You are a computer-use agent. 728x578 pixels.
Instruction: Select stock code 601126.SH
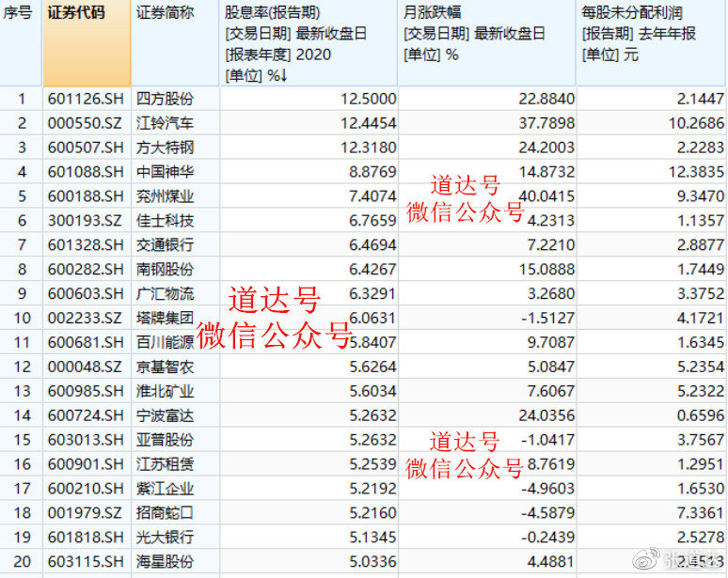86,99
